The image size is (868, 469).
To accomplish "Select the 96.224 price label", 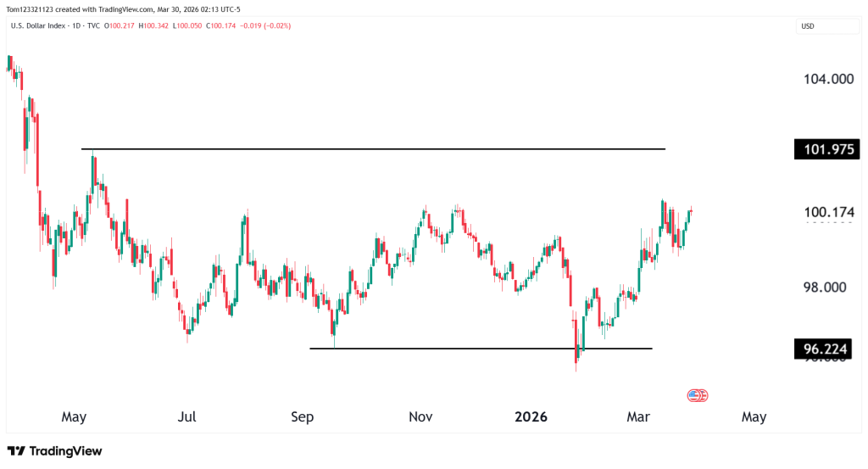I will (x=827, y=348).
